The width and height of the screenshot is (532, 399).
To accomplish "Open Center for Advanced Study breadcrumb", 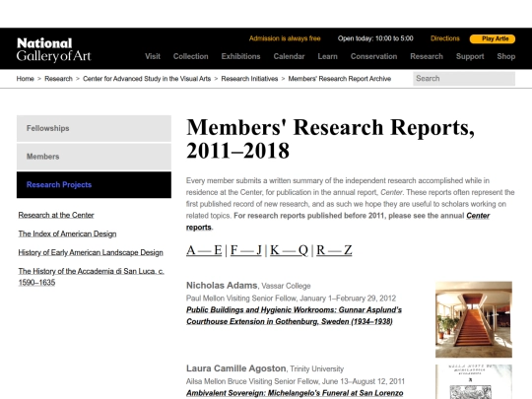I will pos(147,79).
